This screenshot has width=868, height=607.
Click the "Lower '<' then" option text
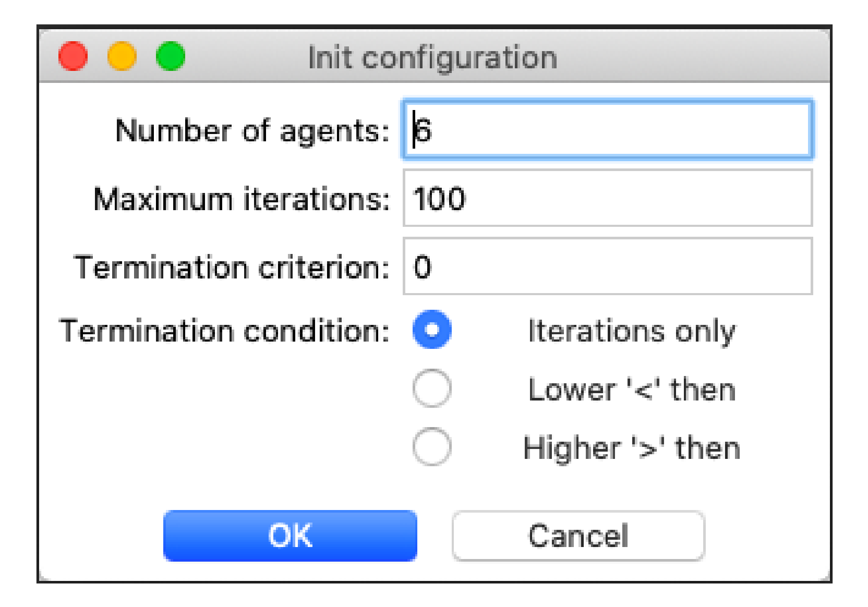pyautogui.click(x=632, y=390)
